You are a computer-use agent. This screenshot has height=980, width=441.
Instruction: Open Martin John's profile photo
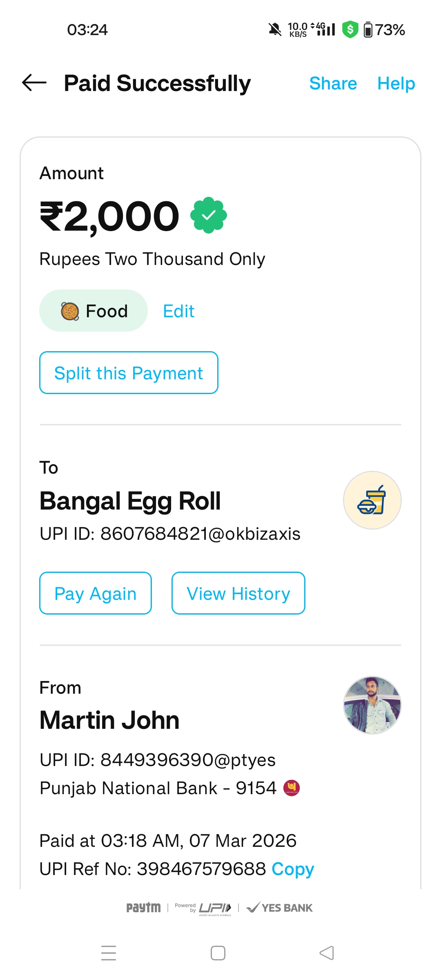[x=372, y=705]
